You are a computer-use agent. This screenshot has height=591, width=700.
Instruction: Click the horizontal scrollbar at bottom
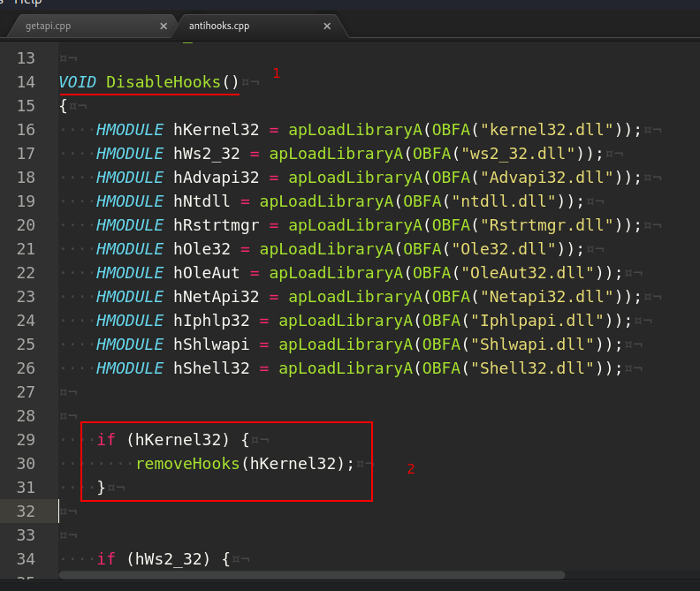click(312, 575)
